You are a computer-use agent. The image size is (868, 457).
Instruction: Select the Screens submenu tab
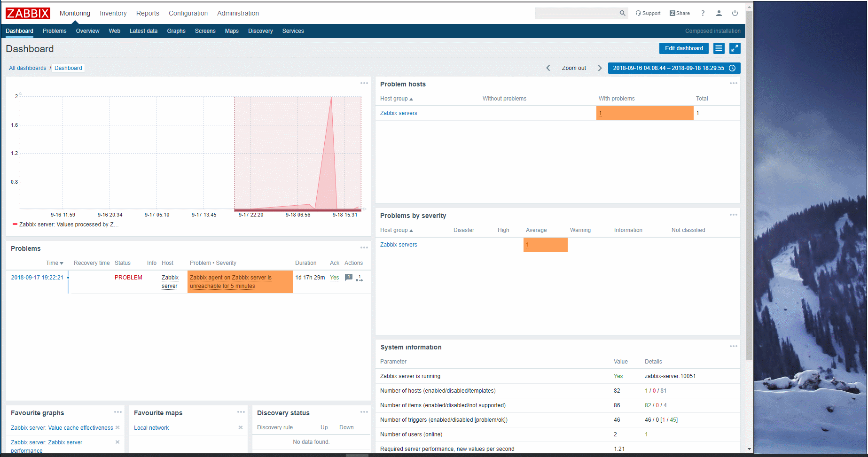coord(205,31)
